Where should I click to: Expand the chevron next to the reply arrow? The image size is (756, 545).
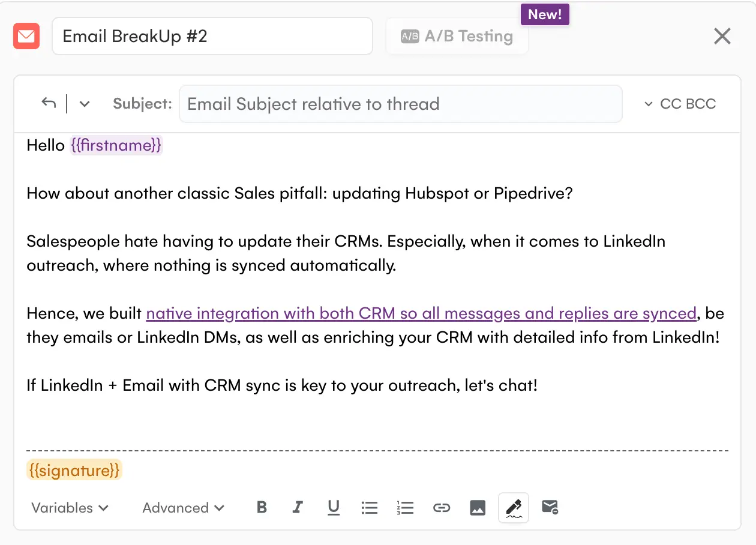pyautogui.click(x=84, y=103)
